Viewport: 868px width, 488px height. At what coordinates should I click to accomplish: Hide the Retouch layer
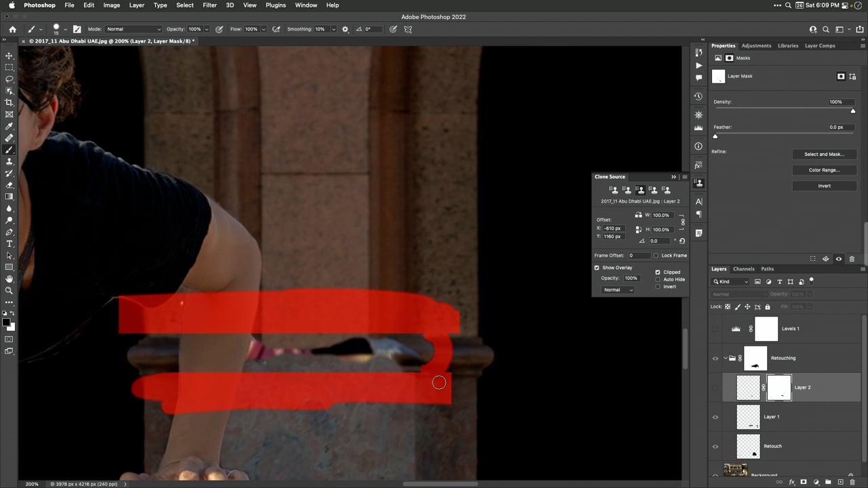[x=715, y=446]
